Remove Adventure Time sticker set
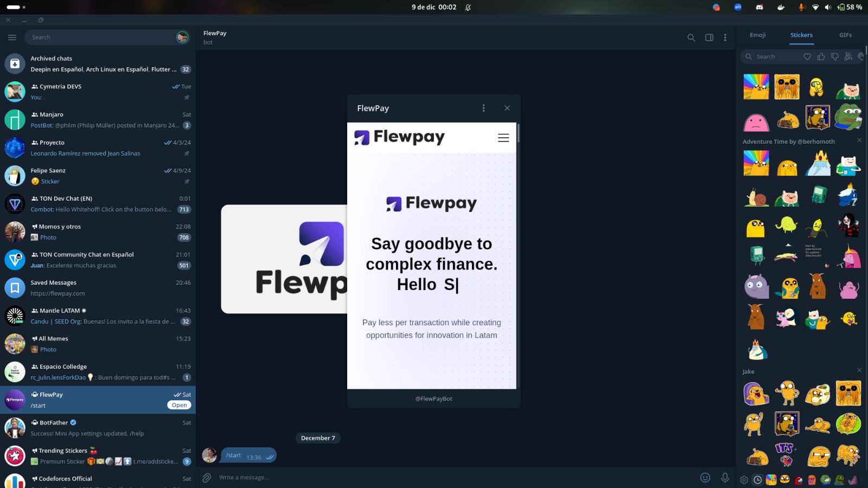 click(859, 140)
